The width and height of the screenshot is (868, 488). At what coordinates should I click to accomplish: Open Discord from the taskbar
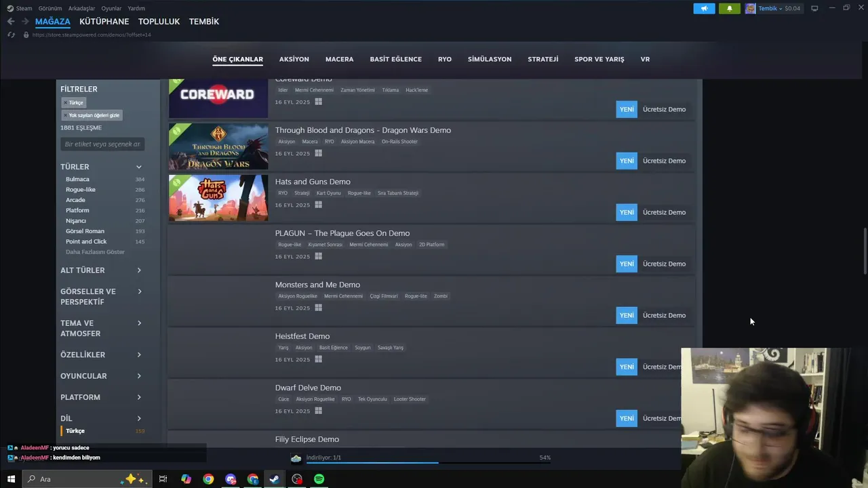click(x=231, y=479)
